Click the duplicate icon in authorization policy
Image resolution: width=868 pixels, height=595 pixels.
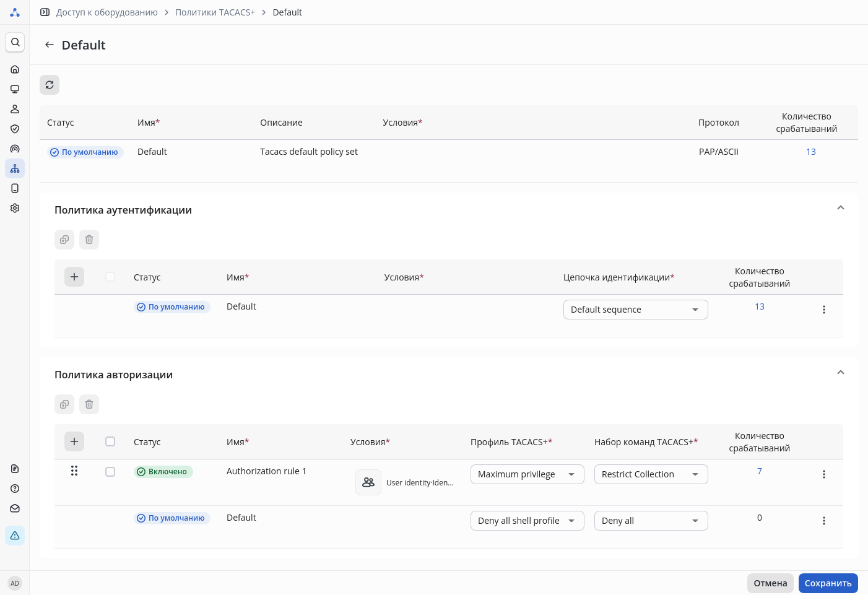[64, 404]
